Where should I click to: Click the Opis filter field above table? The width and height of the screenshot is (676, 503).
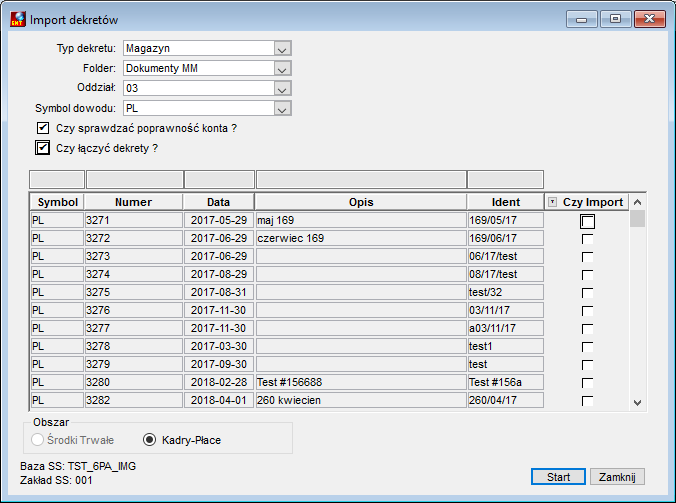point(361,179)
